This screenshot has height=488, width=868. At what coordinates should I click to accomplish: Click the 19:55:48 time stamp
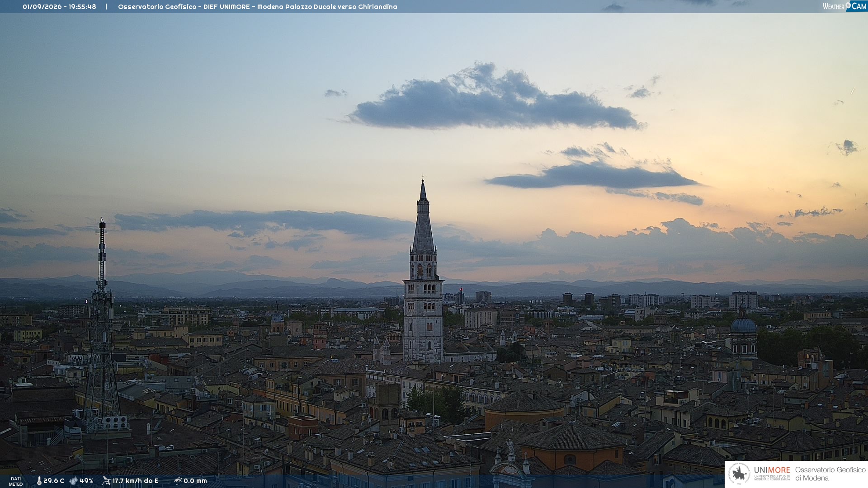pyautogui.click(x=82, y=7)
